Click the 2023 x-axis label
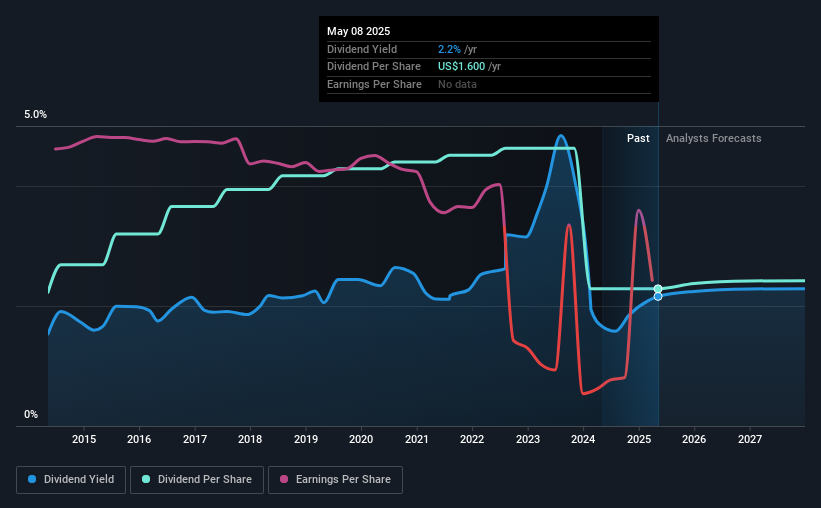This screenshot has height=508, width=821. [x=528, y=439]
